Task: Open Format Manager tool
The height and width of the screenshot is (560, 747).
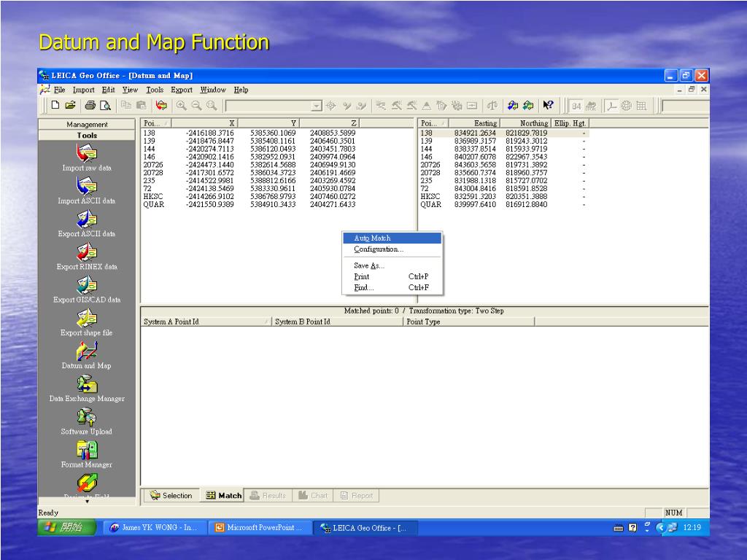Action: click(x=87, y=454)
